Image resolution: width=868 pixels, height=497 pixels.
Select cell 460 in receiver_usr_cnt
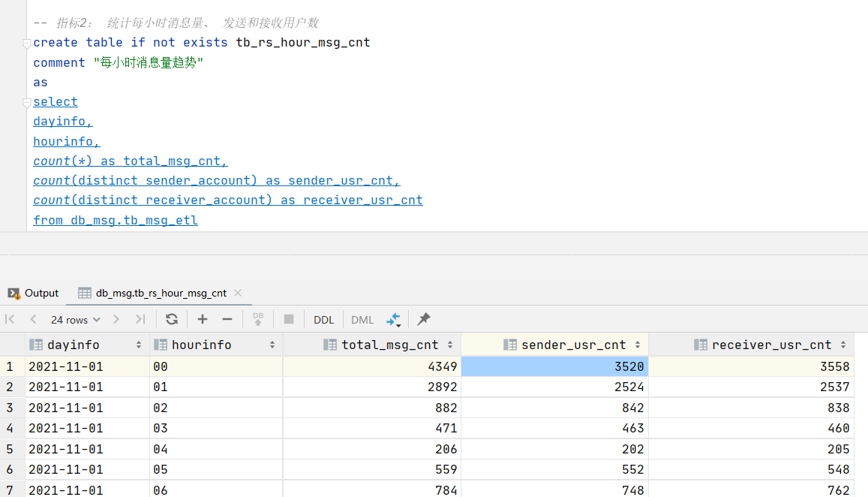751,428
